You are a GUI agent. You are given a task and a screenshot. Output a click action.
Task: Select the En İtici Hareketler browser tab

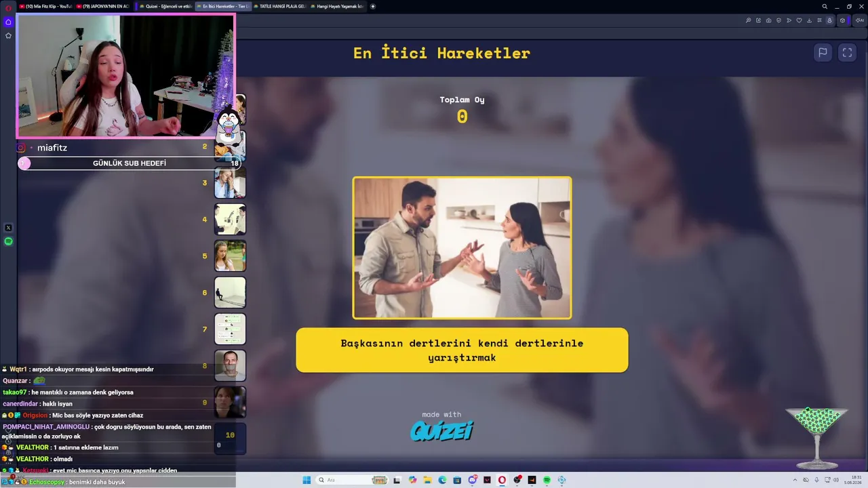222,6
